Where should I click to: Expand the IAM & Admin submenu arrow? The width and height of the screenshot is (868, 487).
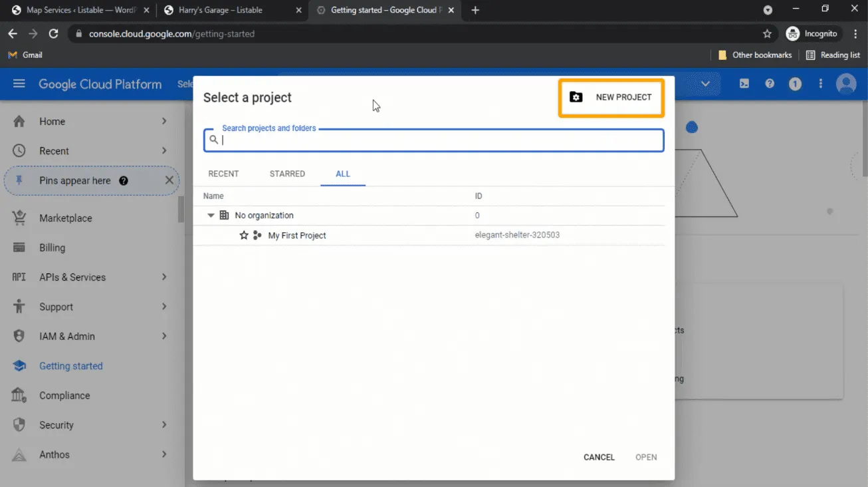coord(164,336)
